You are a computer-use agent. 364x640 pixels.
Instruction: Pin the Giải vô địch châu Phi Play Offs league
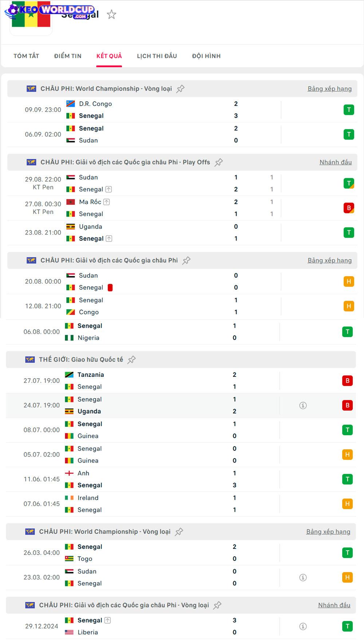coord(219,163)
